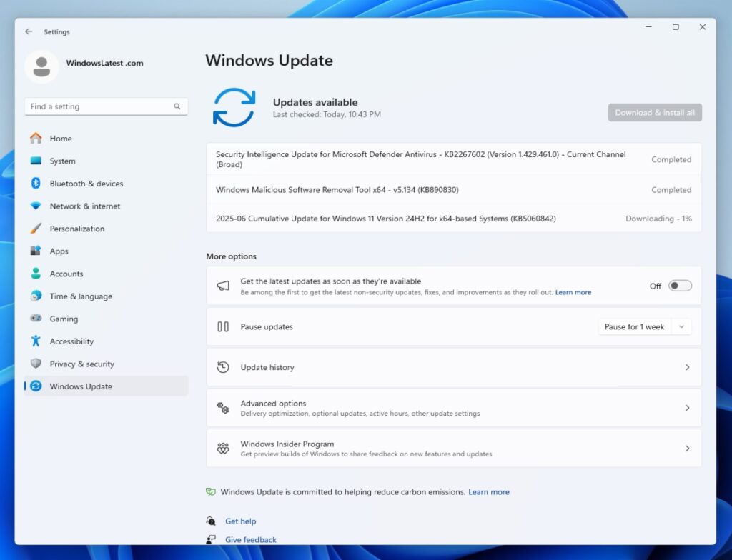
Task: Expand the Update history row
Action: tap(453, 367)
